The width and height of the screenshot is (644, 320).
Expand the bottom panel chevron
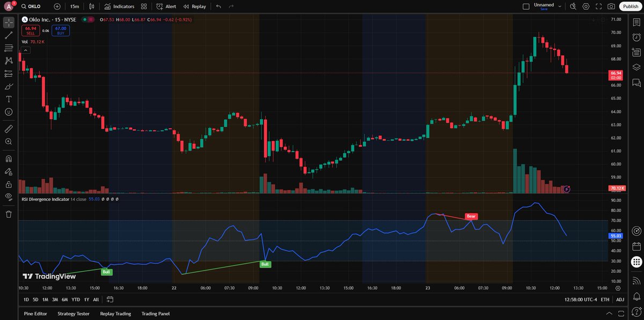(x=608, y=314)
